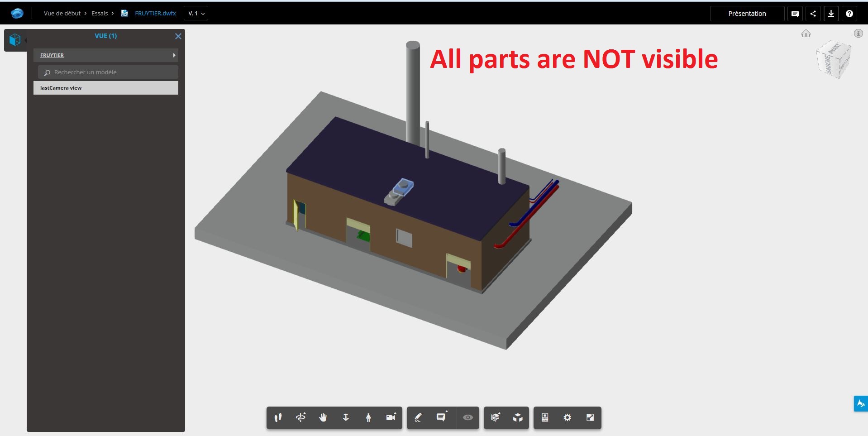This screenshot has height=436, width=868.
Task: Expand the FRUYTIER model tree entry
Action: click(x=174, y=55)
